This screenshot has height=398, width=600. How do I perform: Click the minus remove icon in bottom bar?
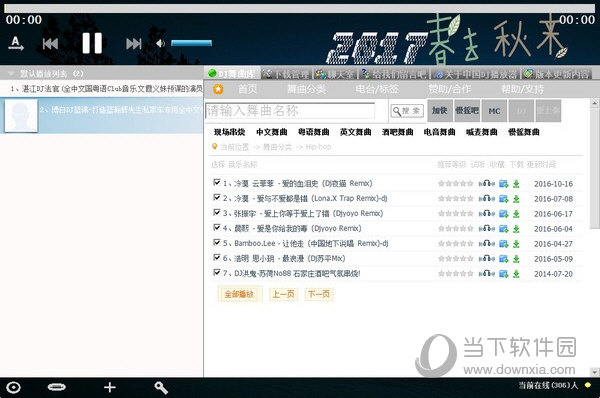57,387
